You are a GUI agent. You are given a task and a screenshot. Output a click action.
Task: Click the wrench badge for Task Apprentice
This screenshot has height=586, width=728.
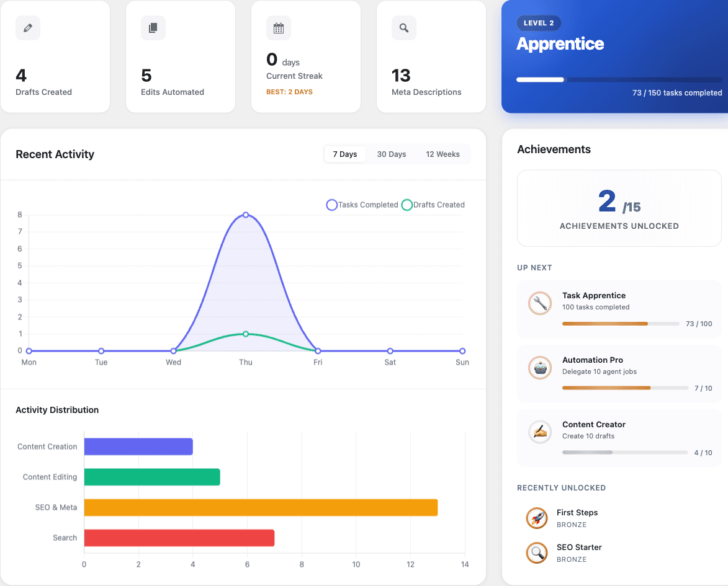pos(540,303)
